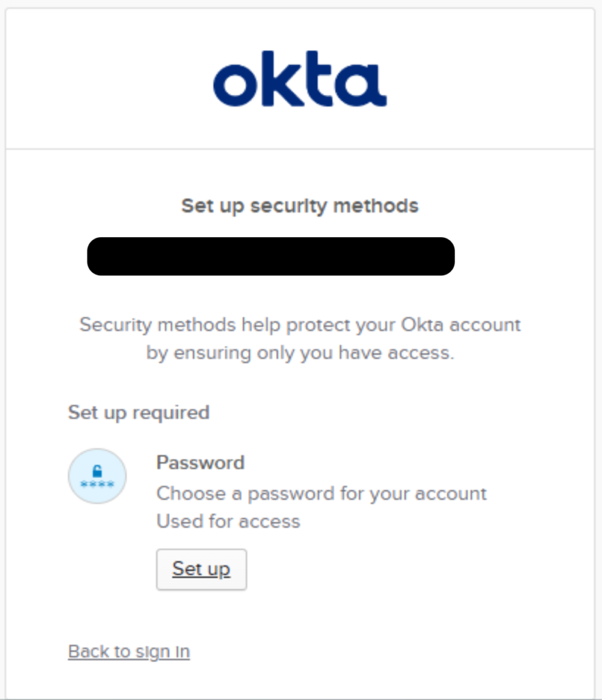The height and width of the screenshot is (700, 602).
Task: Click the "Set up required" label
Action: [139, 413]
